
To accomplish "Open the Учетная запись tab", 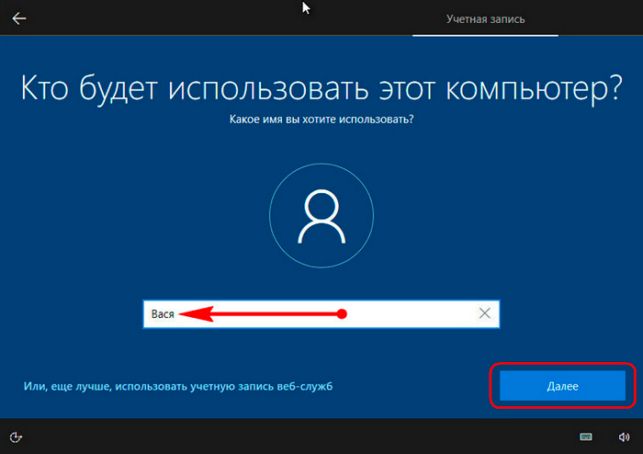I will coord(486,19).
